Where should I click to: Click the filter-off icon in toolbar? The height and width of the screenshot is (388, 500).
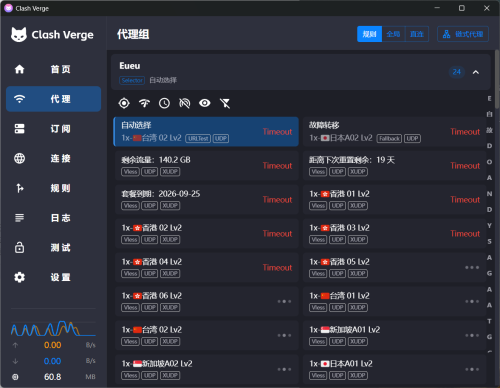[225, 103]
